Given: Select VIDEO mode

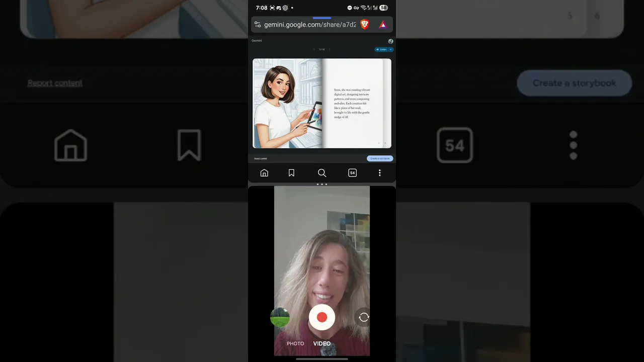Looking at the screenshot, I should pyautogui.click(x=322, y=344).
